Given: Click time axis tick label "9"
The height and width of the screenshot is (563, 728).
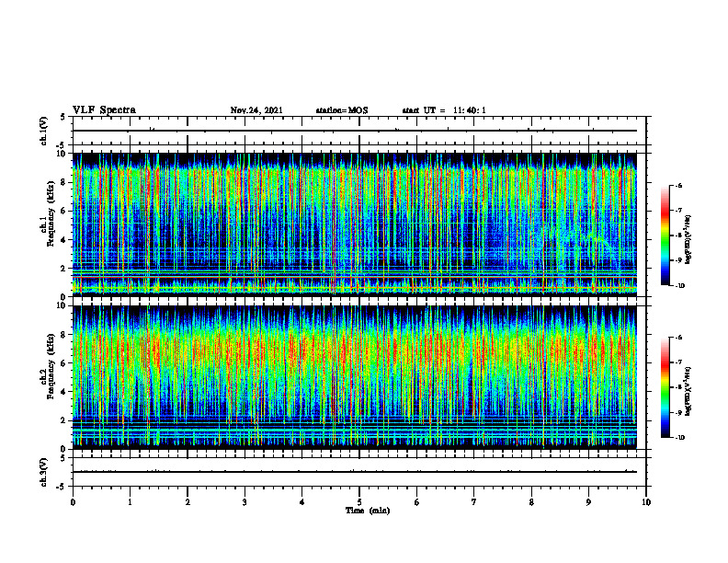Looking at the screenshot, I should (x=588, y=502).
